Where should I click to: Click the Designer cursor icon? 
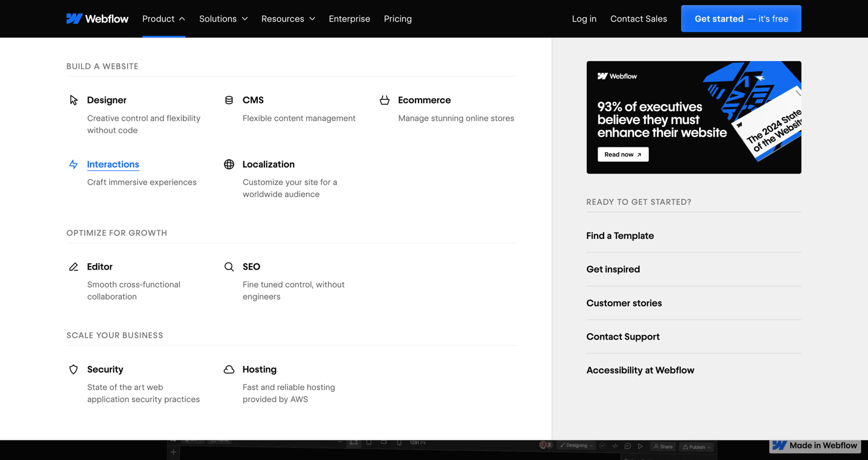[x=74, y=100]
